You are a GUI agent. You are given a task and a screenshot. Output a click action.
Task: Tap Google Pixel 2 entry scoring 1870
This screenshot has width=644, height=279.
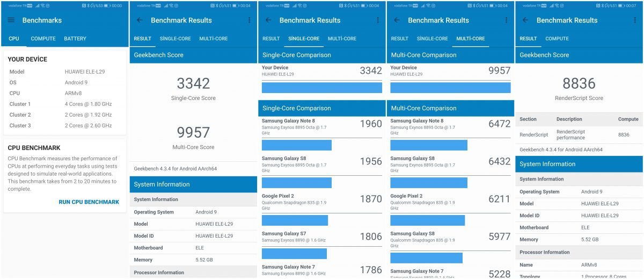click(322, 210)
